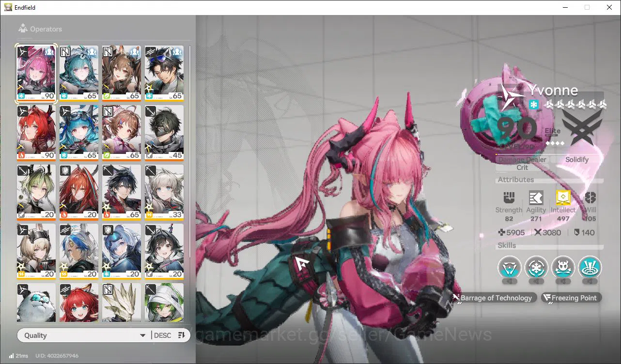The width and height of the screenshot is (621, 364).
Task: Open the highlighted ultimate skill icon
Action: tap(590, 268)
